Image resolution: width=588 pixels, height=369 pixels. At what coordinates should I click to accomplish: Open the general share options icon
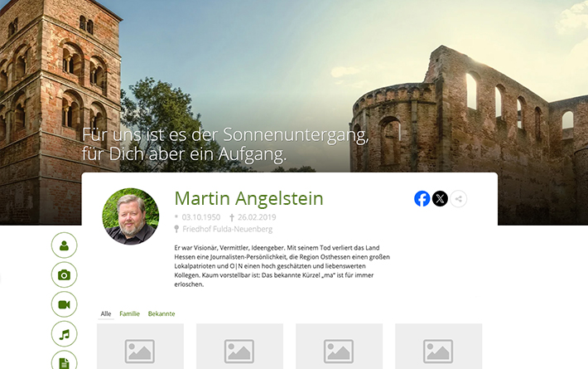click(459, 199)
